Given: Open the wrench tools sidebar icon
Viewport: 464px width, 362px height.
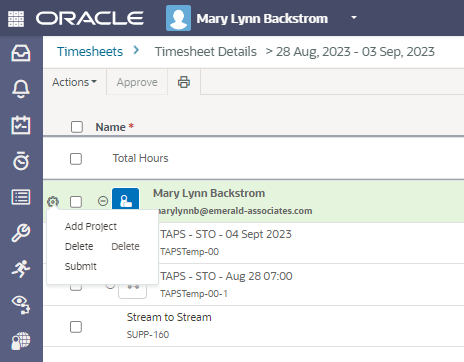Looking at the screenshot, I should pyautogui.click(x=21, y=233).
